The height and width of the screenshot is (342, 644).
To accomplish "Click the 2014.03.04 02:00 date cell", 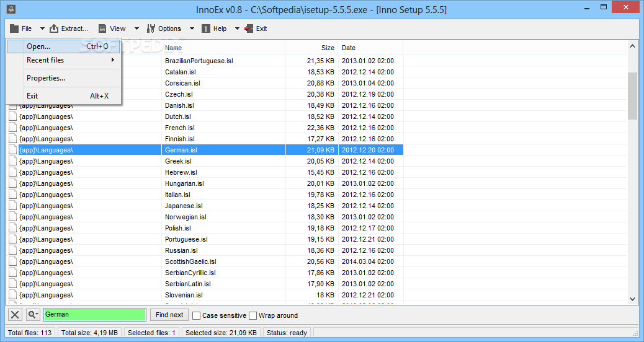I will tap(367, 261).
